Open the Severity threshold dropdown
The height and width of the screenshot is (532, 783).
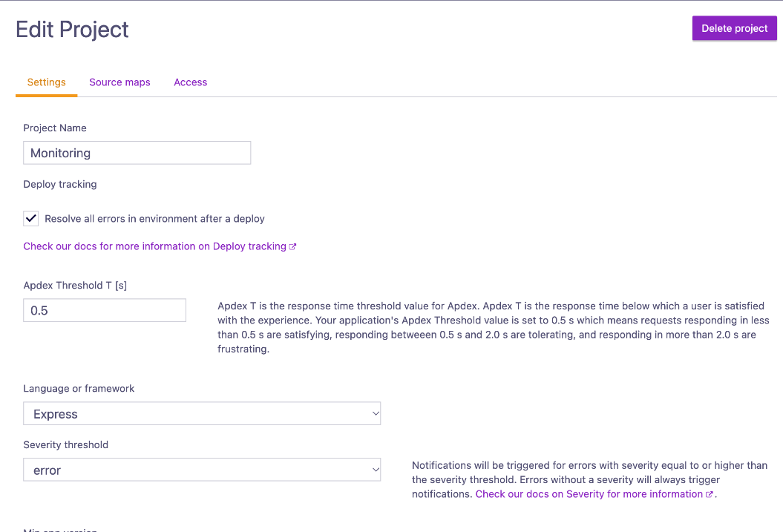(x=202, y=470)
